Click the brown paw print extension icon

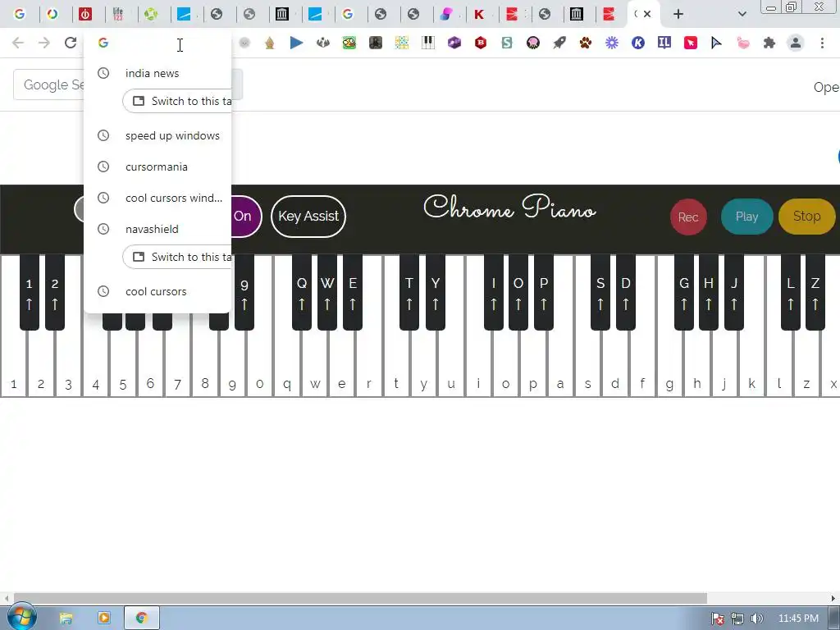pos(586,43)
